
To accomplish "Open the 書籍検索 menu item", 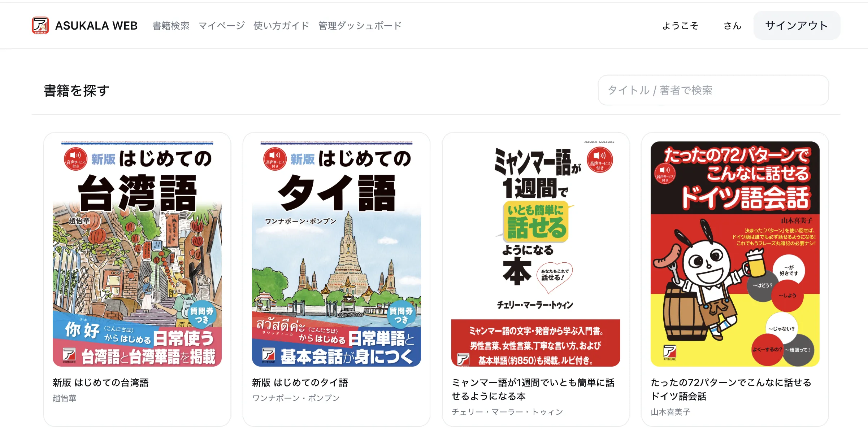I will click(171, 26).
